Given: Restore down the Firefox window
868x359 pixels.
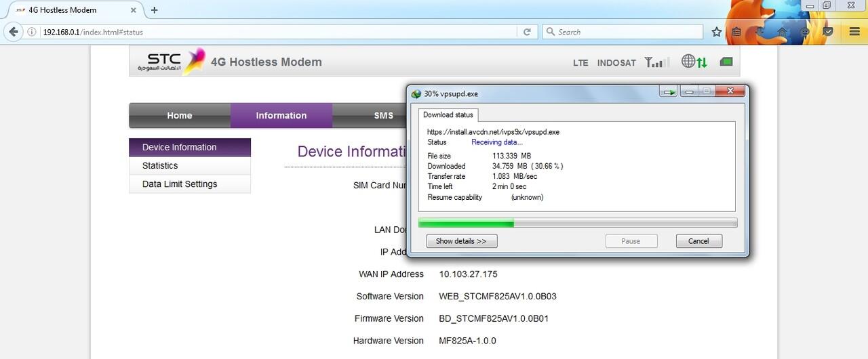Looking at the screenshot, I should pos(827,5).
